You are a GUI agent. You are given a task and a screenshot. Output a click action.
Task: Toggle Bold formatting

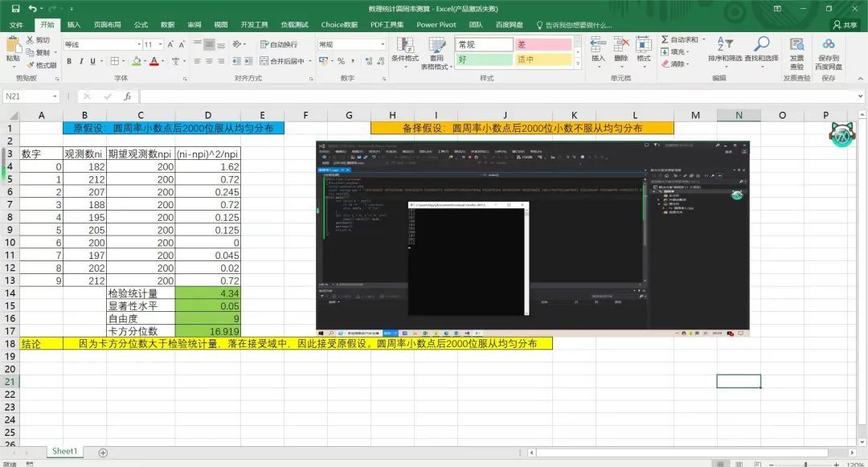tap(70, 61)
